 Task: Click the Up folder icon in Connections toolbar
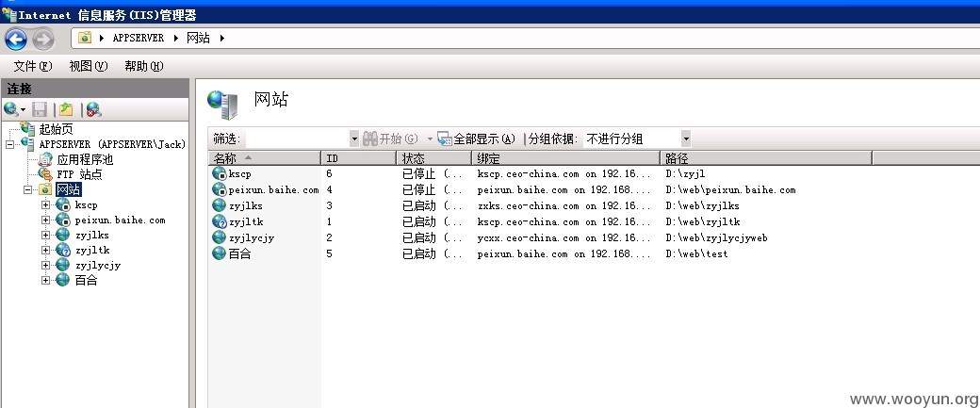(x=66, y=110)
